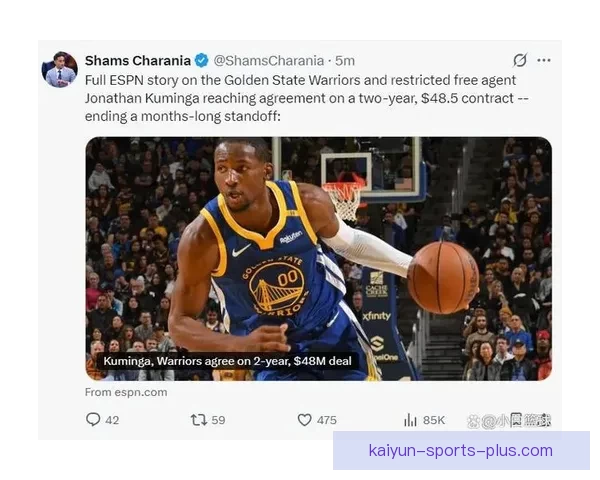Viewport: 600px width, 480px height.
Task: Click the 5m timestamp
Action: pos(345,60)
